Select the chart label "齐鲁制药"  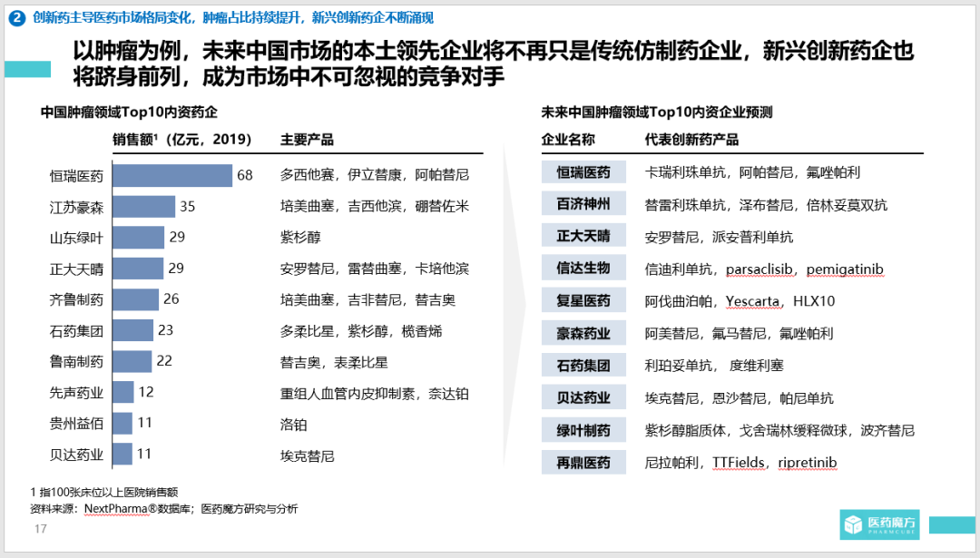click(x=76, y=300)
